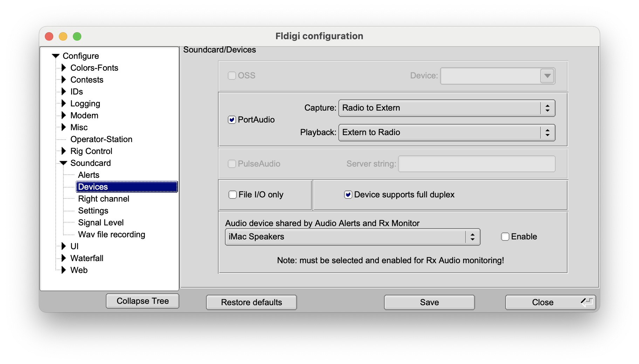Expand the Colors-Fonts tree node

[63, 68]
